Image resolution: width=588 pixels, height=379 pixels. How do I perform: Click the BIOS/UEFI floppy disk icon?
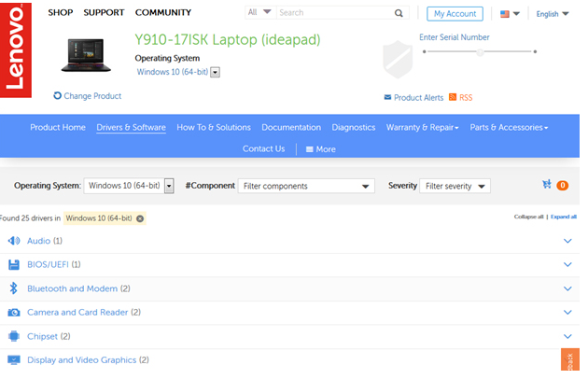coord(14,264)
